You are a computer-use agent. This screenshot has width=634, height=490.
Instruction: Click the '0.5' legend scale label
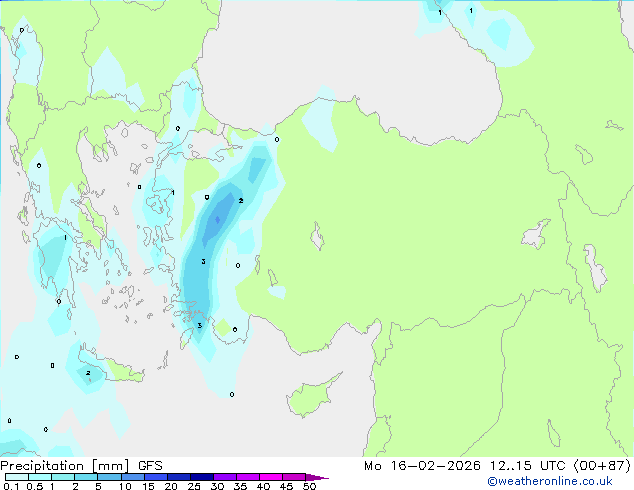pyautogui.click(x=34, y=486)
